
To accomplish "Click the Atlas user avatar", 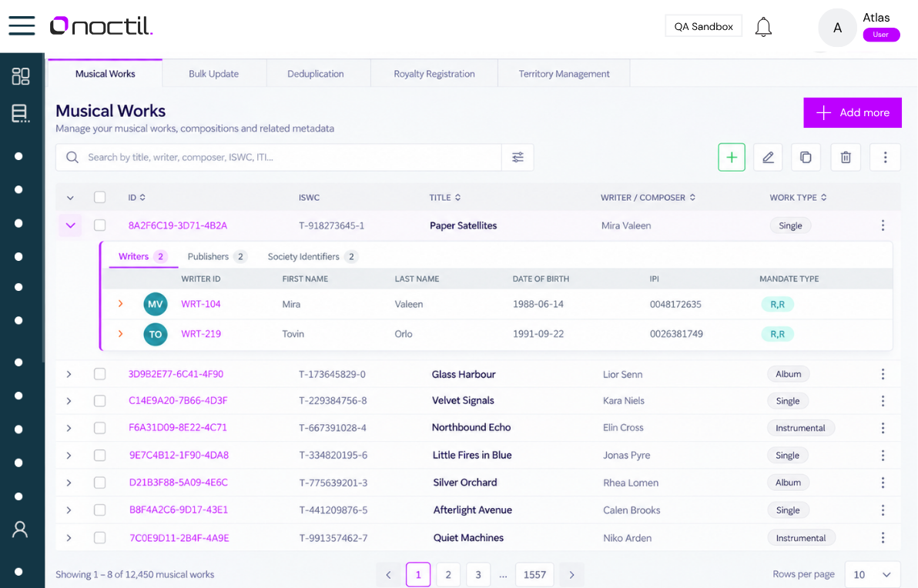I will tap(837, 28).
